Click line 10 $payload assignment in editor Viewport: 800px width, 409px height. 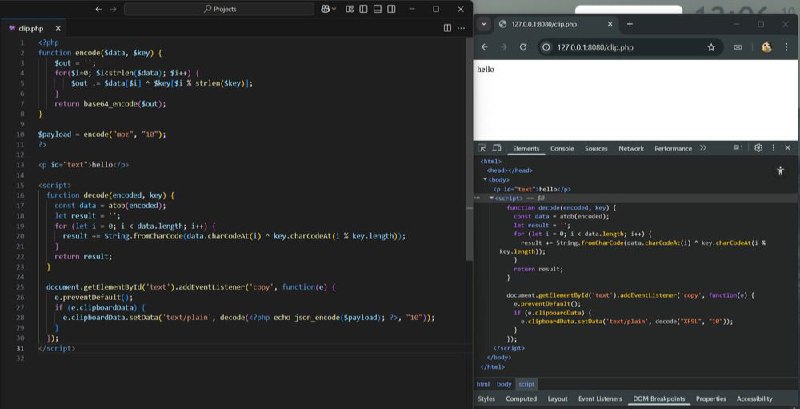pos(102,134)
